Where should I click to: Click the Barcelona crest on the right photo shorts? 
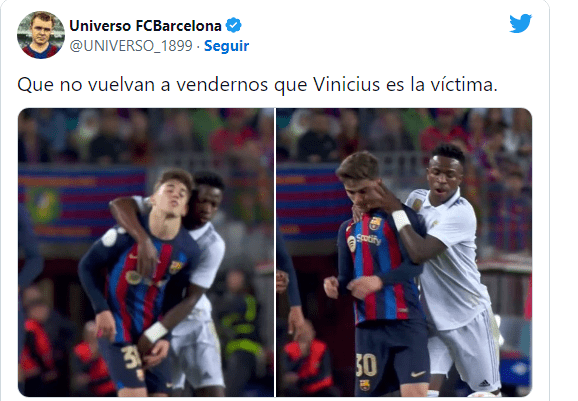pyautogui.click(x=365, y=385)
